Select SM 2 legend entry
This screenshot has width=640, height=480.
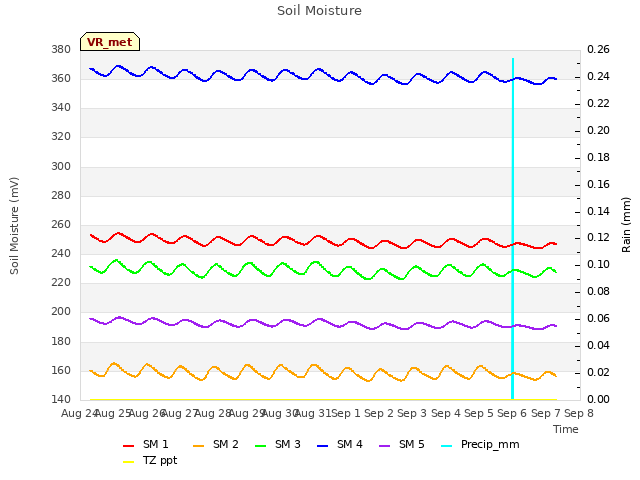pyautogui.click(x=216, y=444)
